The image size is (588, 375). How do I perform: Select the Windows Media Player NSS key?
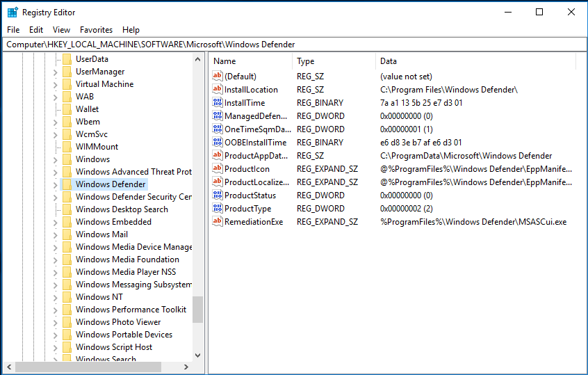(126, 272)
